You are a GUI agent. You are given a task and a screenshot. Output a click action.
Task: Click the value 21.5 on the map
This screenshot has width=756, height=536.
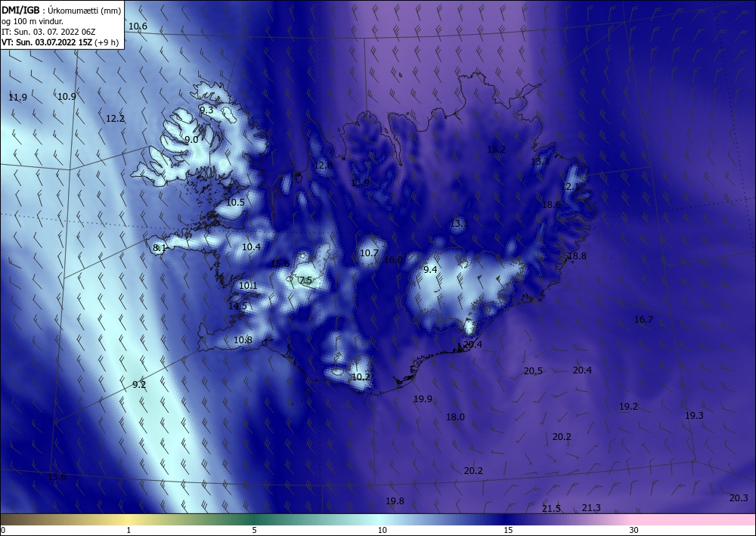551,509
